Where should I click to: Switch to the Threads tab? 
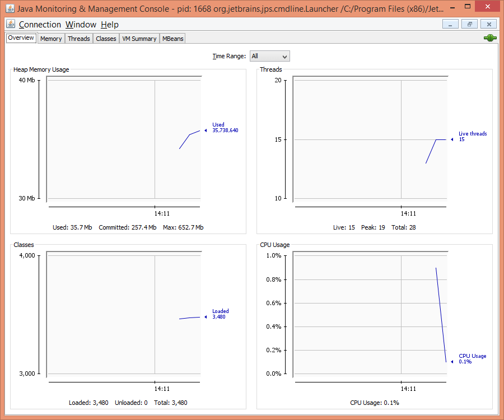(x=79, y=39)
